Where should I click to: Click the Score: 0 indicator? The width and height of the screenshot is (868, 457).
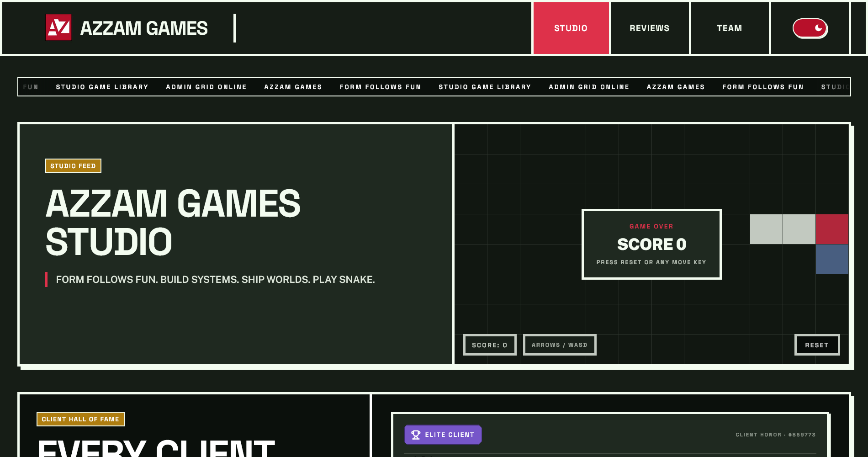coord(490,345)
